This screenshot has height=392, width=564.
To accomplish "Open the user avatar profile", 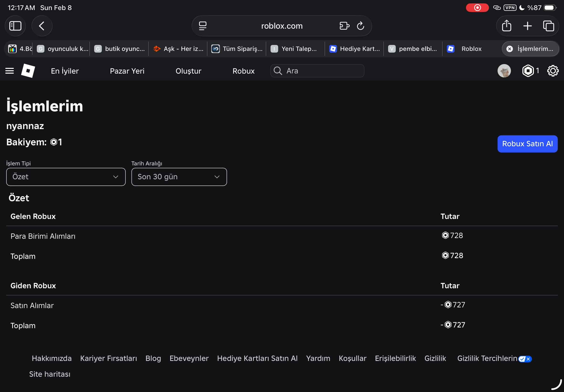I will pyautogui.click(x=504, y=71).
